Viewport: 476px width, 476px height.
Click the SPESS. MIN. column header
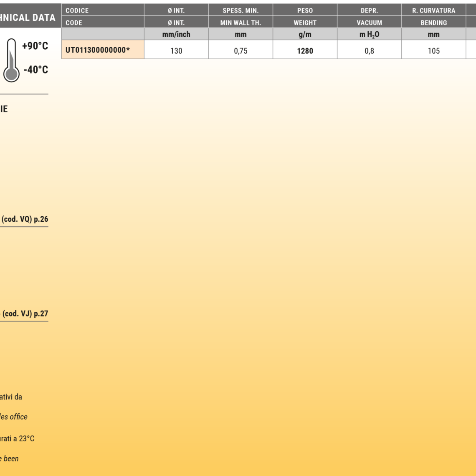(241, 11)
